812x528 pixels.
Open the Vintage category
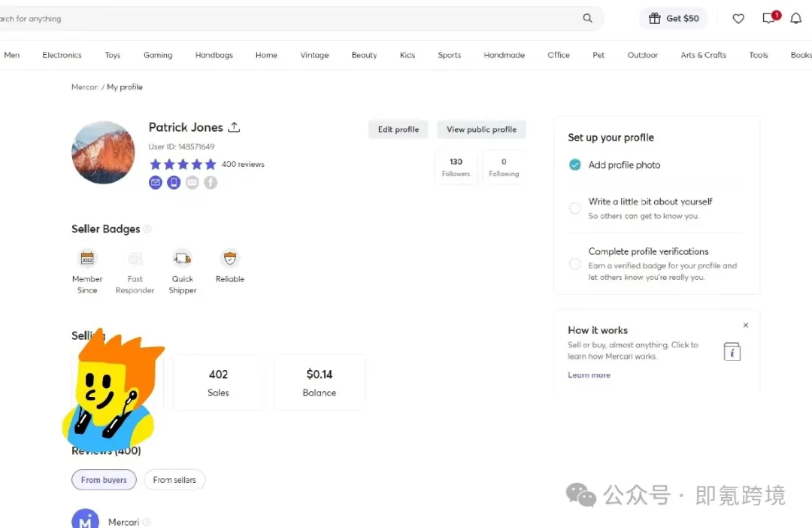[x=314, y=55]
